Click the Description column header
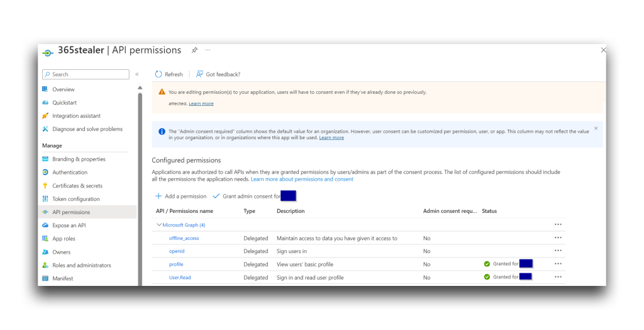 click(291, 211)
